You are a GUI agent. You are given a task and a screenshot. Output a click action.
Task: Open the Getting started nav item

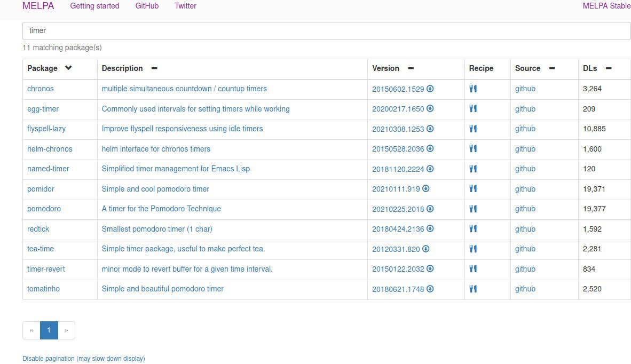click(x=94, y=6)
